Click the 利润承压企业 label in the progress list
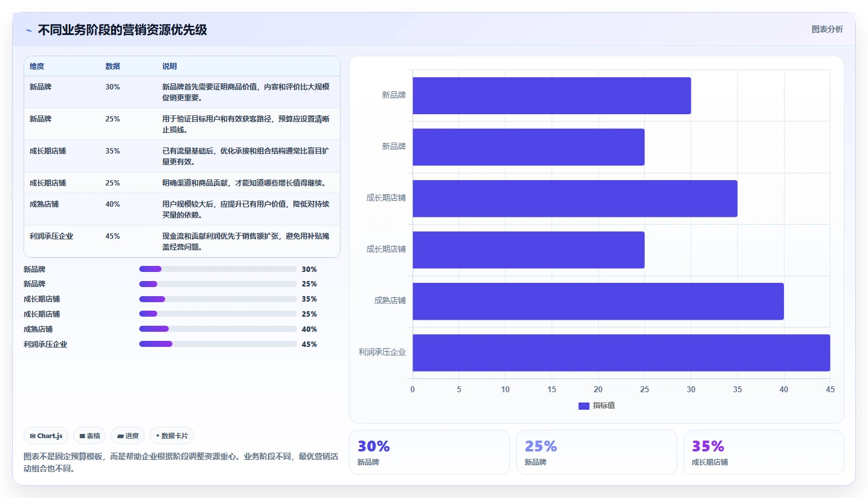This screenshot has width=868, height=498. [45, 344]
